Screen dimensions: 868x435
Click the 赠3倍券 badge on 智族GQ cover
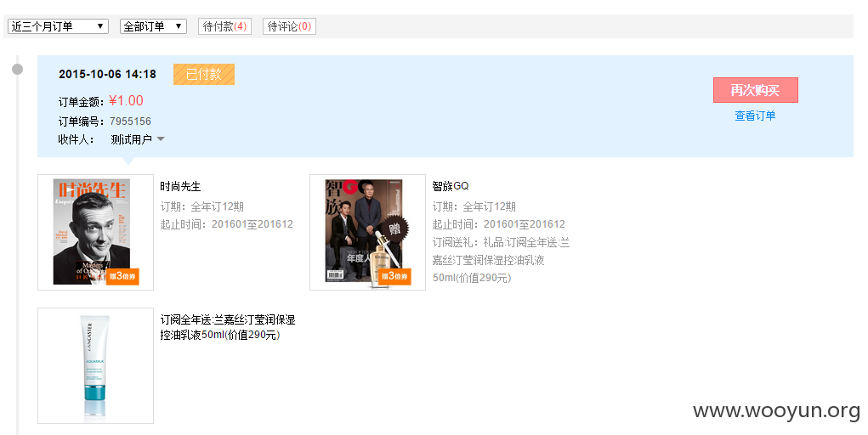click(394, 276)
